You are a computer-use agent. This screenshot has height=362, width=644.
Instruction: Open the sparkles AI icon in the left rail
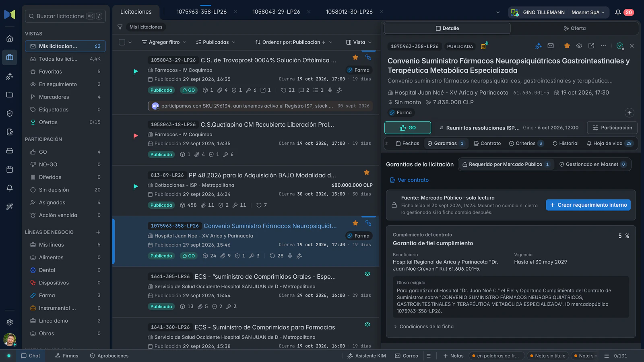[10, 76]
